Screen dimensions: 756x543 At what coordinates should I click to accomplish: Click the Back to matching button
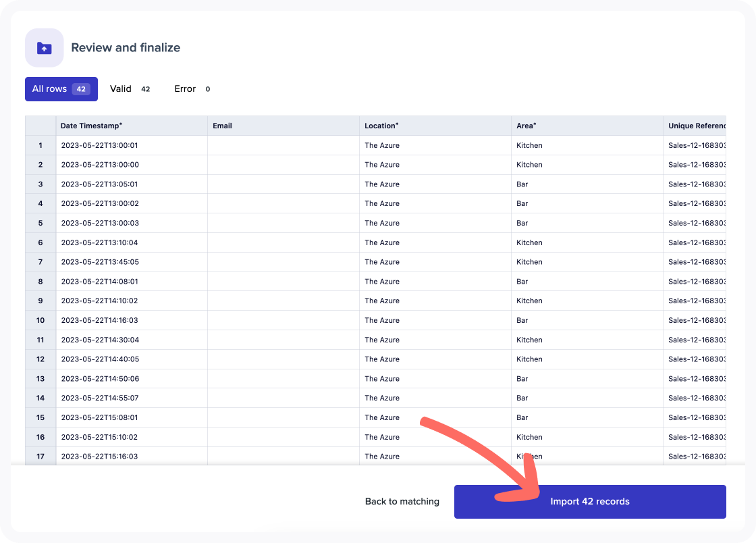[x=402, y=501]
